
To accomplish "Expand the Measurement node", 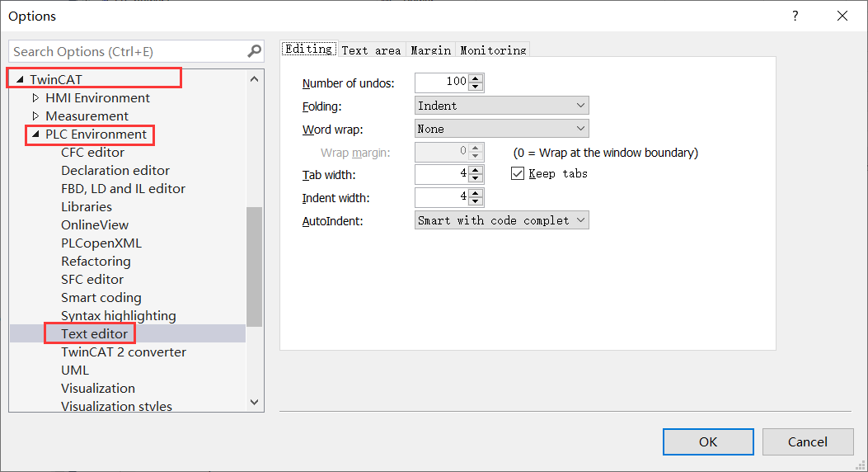I will (35, 116).
